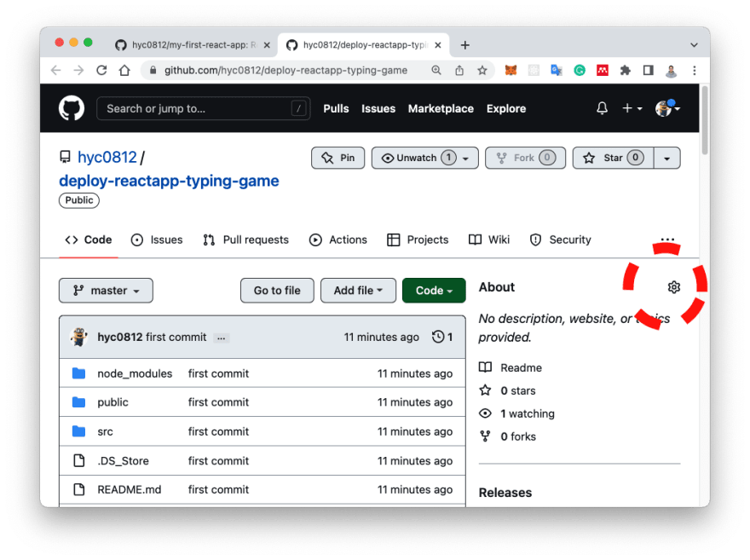Open the node_modules folder
This screenshot has width=750, height=560.
click(x=135, y=373)
